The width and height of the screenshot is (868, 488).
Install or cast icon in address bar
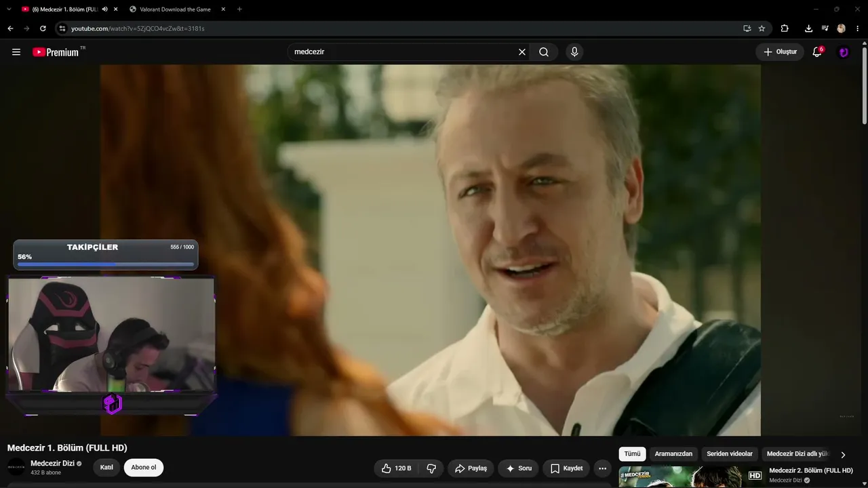point(747,28)
